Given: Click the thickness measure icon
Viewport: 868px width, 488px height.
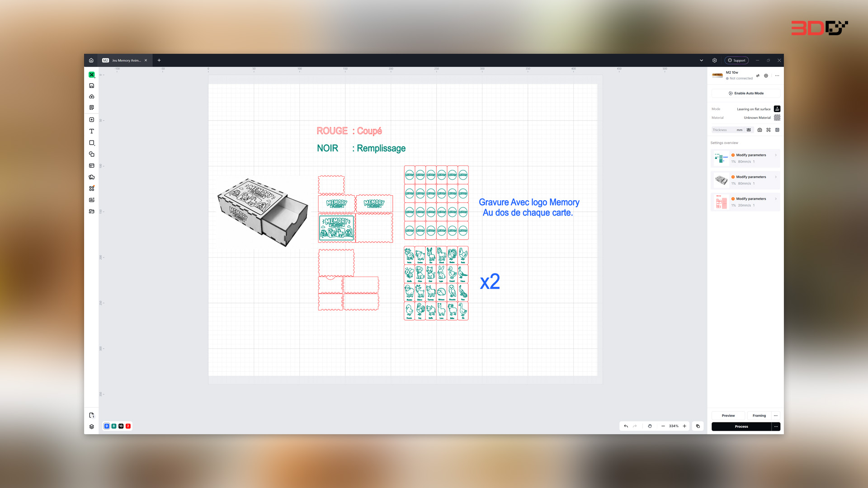Looking at the screenshot, I should pos(749,130).
